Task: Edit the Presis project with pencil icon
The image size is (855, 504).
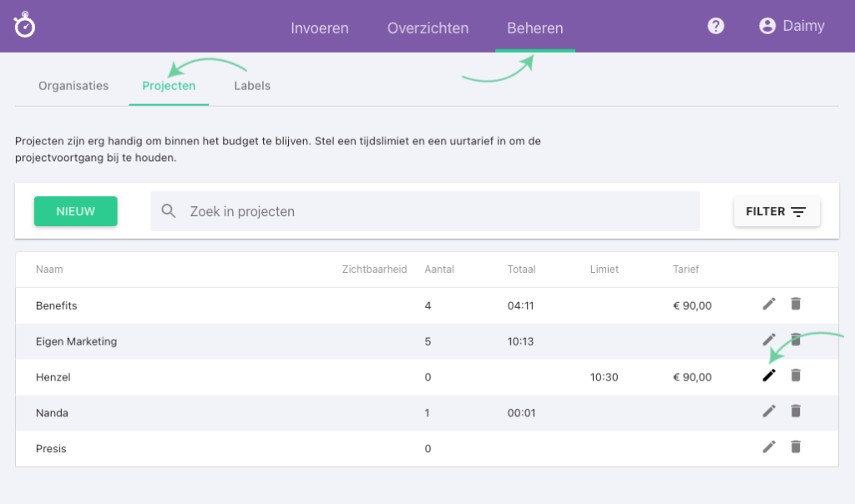Action: point(769,446)
